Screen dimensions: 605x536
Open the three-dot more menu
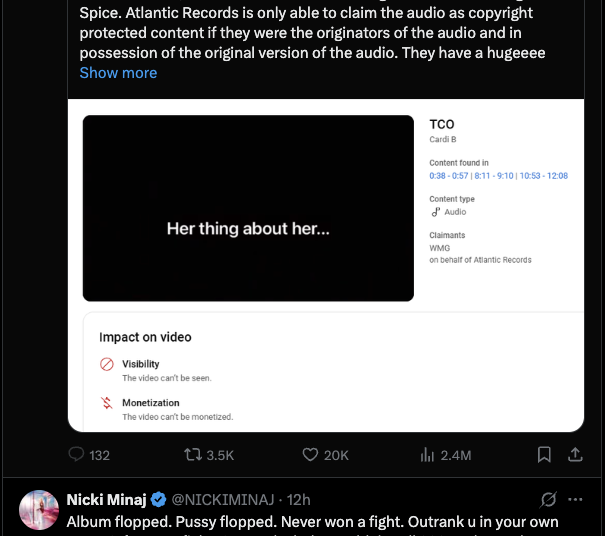click(x=575, y=499)
